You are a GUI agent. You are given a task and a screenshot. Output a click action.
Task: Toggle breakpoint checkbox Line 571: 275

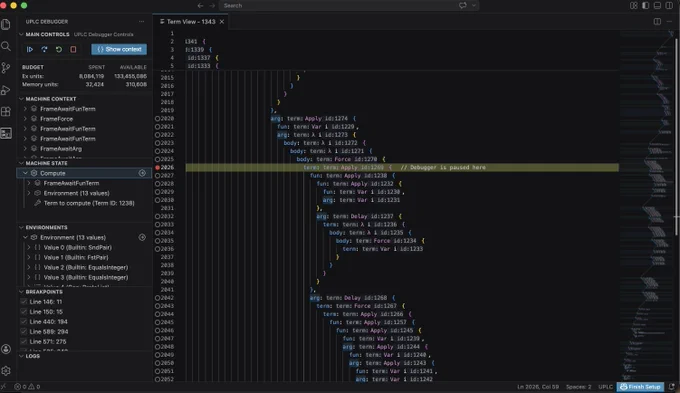(x=24, y=341)
